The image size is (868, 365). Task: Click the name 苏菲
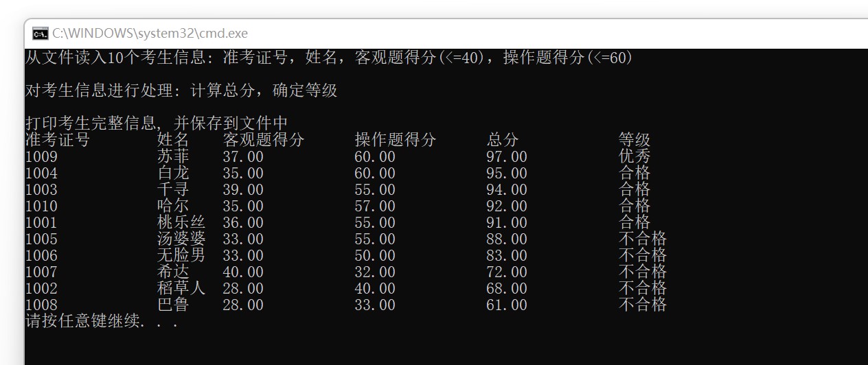pos(173,156)
